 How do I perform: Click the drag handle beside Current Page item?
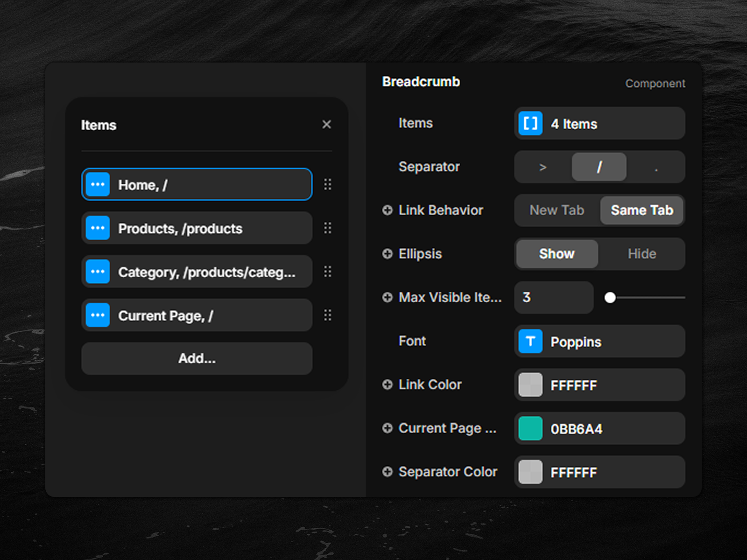pos(328,315)
